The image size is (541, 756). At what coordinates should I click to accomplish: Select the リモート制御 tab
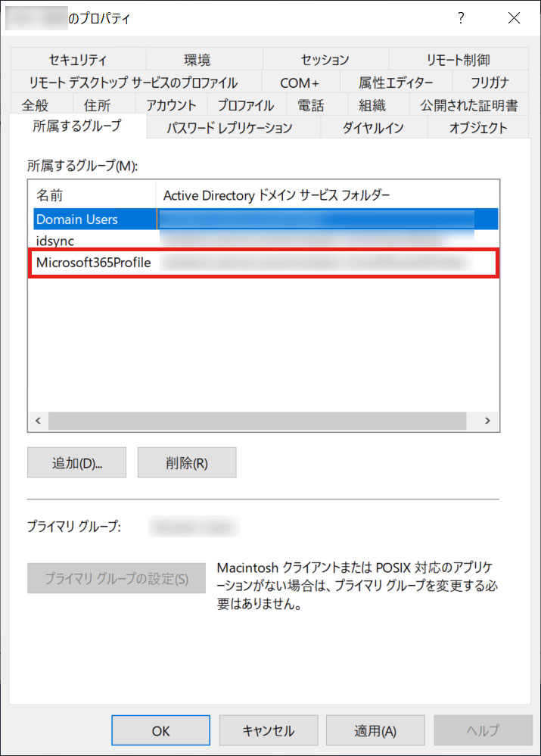(459, 59)
